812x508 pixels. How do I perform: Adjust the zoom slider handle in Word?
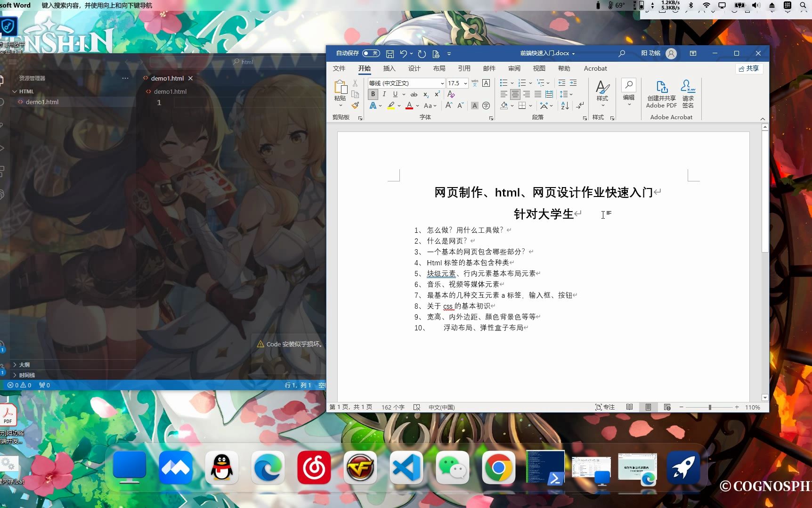710,407
